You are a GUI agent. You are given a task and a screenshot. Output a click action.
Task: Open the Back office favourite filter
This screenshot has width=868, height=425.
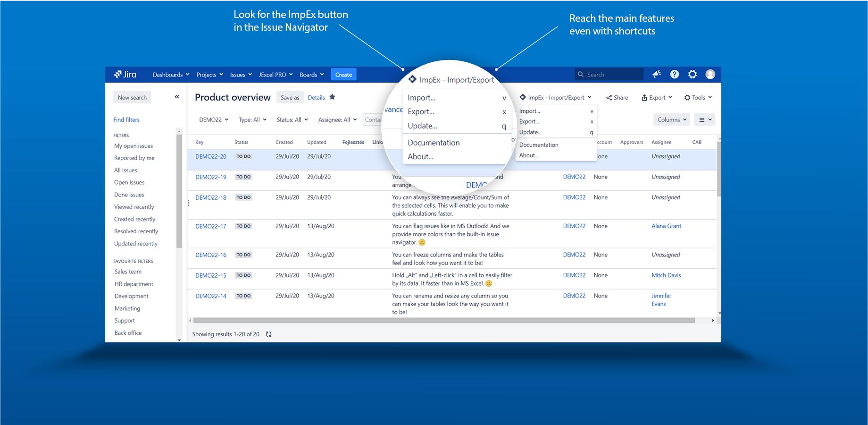point(128,333)
